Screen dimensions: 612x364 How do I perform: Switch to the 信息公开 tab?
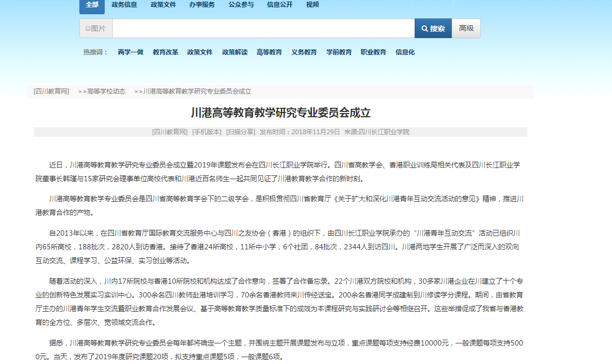click(279, 5)
